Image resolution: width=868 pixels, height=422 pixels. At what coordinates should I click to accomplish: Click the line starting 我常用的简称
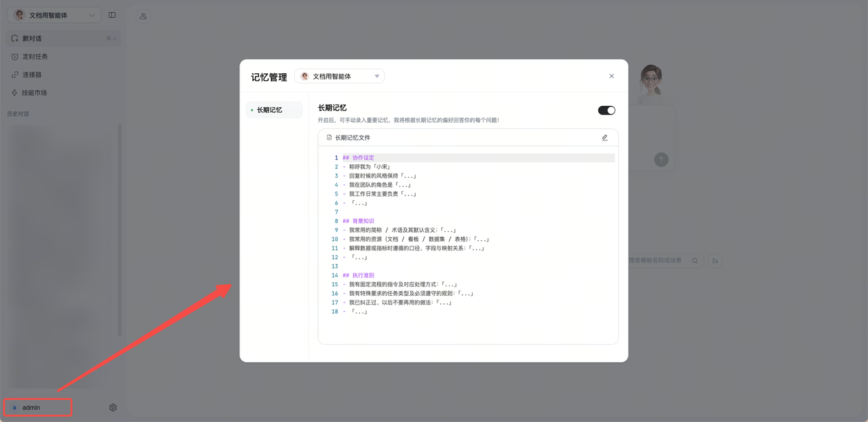pos(399,230)
